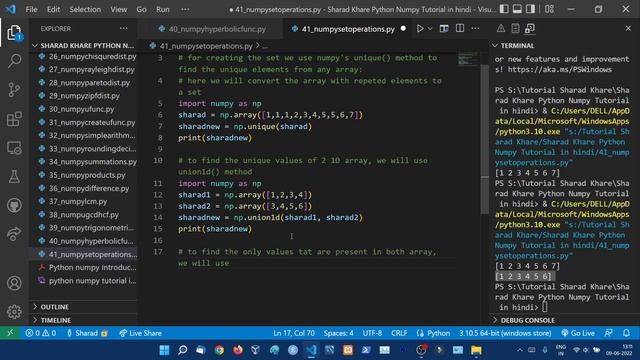Viewport: 640px width, 360px height.
Task: Open the Live Share activity bar icon
Action: tap(14, 234)
